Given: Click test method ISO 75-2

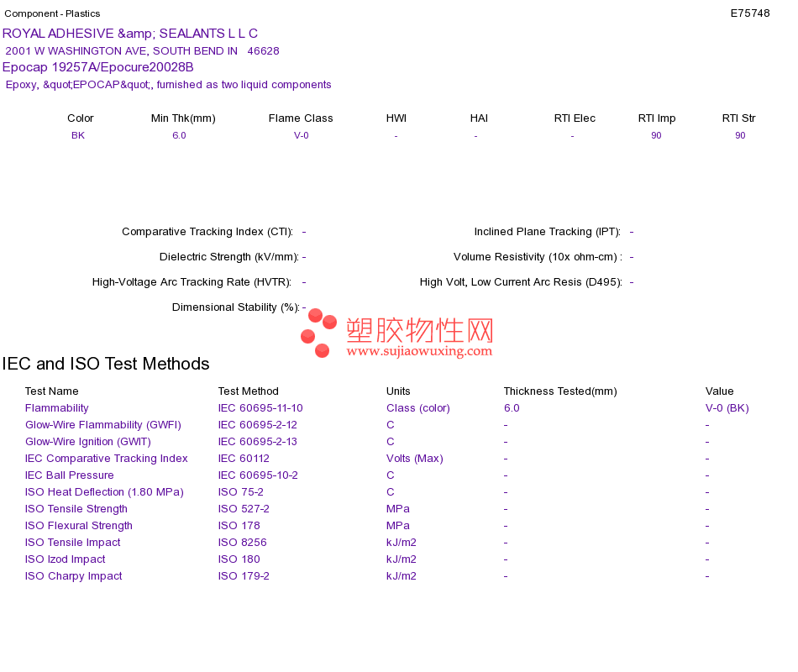Looking at the screenshot, I should click(x=241, y=491).
